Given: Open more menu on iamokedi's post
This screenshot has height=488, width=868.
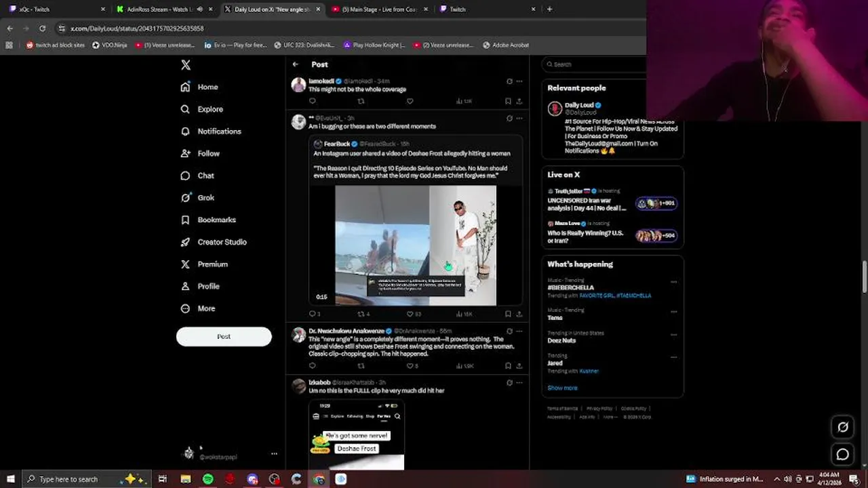Looking at the screenshot, I should click(x=519, y=81).
